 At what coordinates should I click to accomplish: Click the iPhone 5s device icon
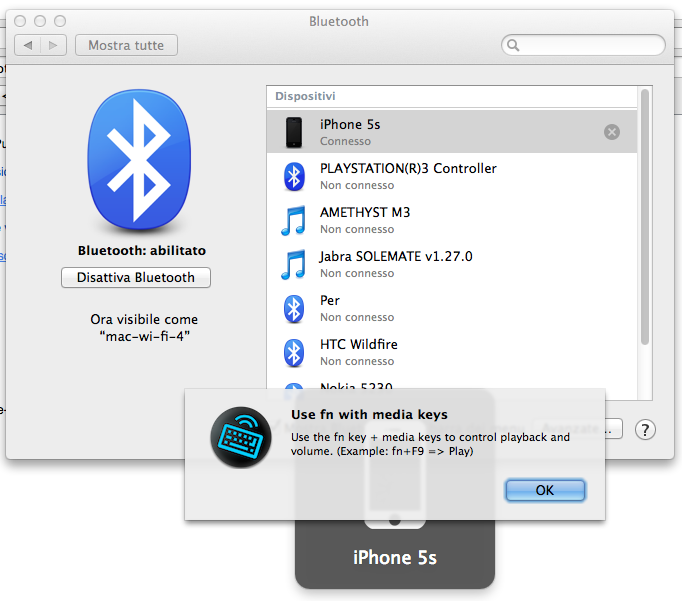[x=294, y=132]
